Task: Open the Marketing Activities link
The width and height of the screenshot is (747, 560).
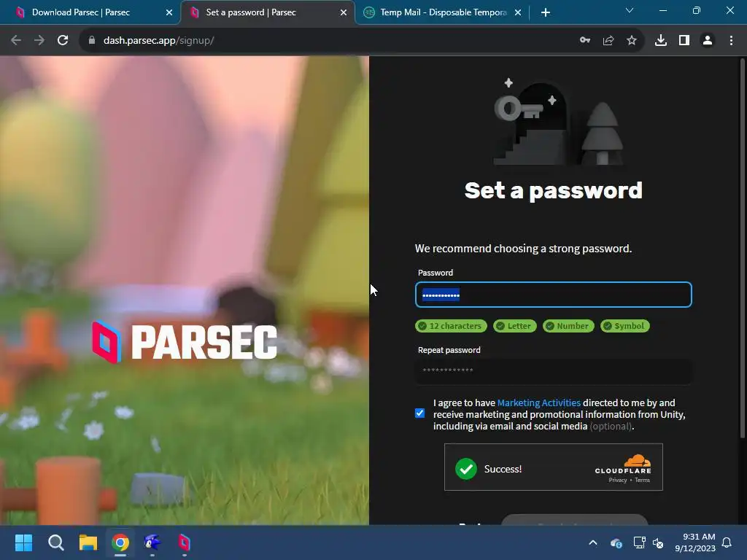Action: pos(539,402)
